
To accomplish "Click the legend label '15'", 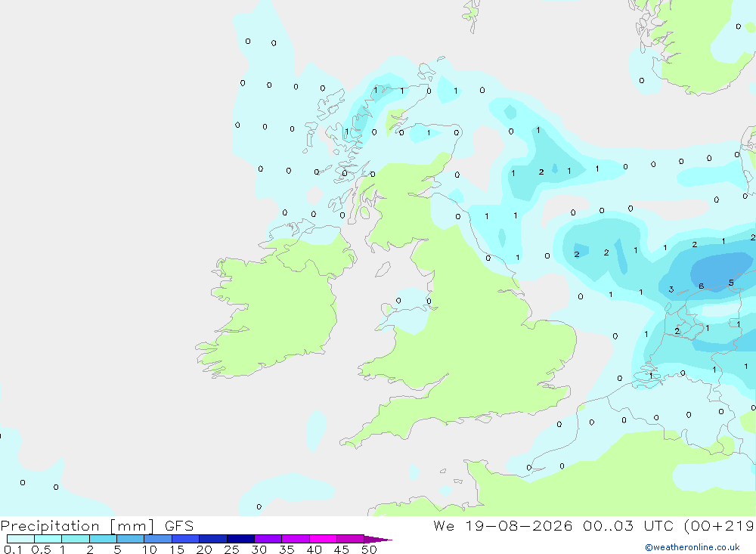I will click(x=177, y=549).
